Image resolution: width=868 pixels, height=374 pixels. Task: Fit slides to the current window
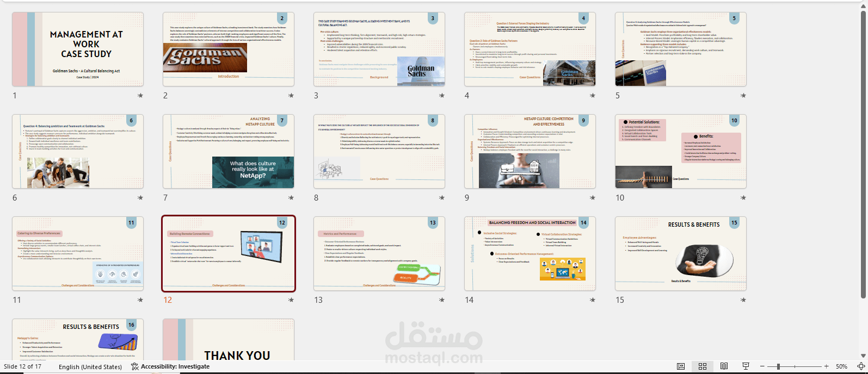[x=861, y=366]
